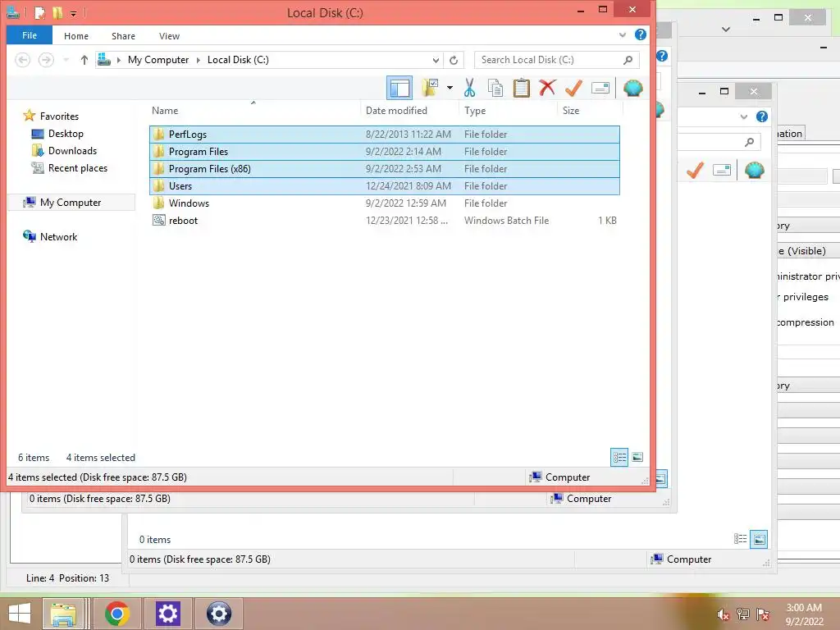This screenshot has width=840, height=630.
Task: Select Network in navigation pane
Action: (x=58, y=237)
